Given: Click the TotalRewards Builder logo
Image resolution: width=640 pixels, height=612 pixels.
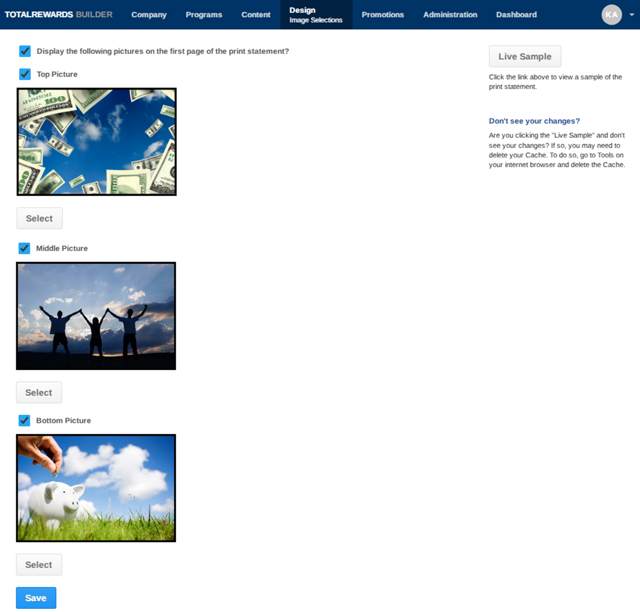Looking at the screenshot, I should [58, 15].
